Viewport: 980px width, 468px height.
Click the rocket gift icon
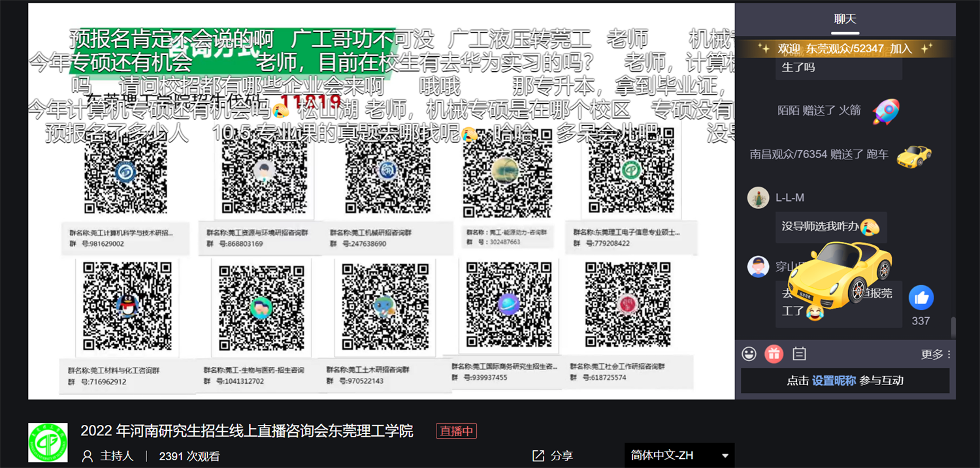pyautogui.click(x=886, y=112)
